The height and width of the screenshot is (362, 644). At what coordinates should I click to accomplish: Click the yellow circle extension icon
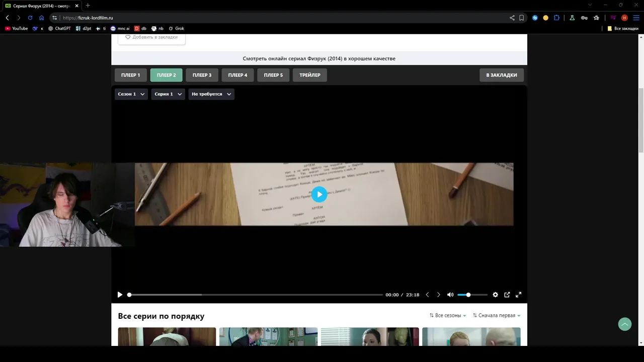tap(546, 18)
